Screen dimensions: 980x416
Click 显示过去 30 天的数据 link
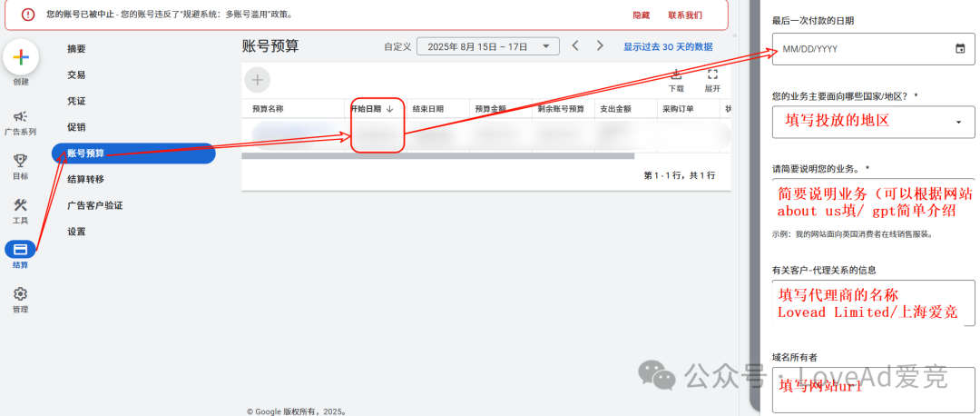pos(667,46)
